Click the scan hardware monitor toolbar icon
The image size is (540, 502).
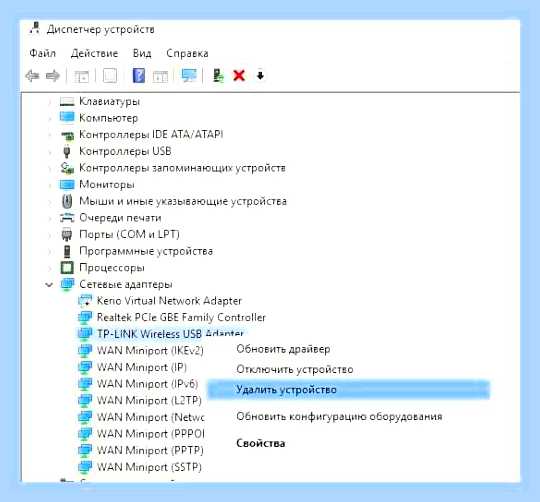pos(189,75)
